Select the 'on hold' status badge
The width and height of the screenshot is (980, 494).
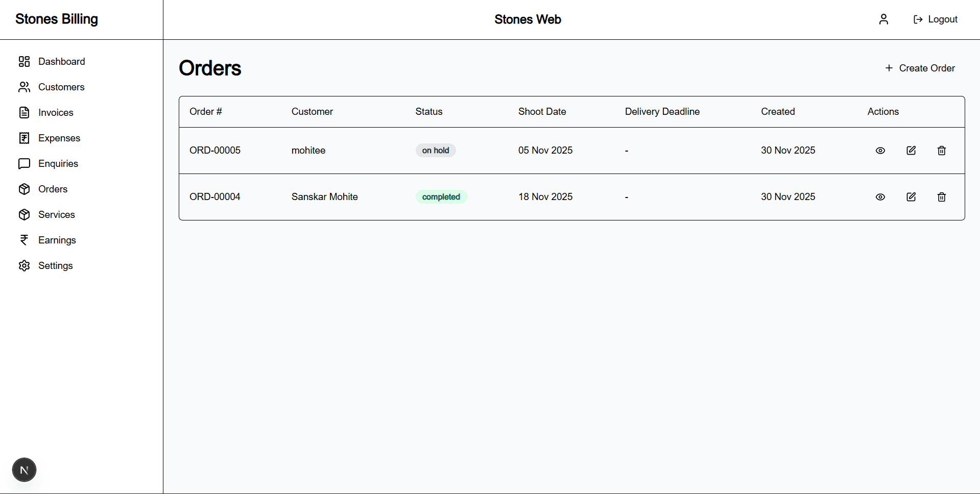click(436, 150)
